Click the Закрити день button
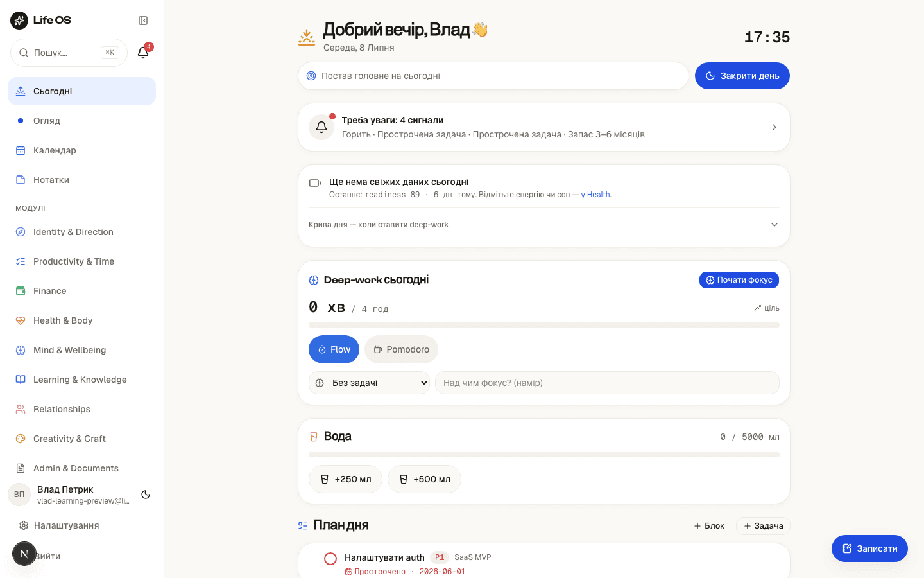 tap(742, 76)
